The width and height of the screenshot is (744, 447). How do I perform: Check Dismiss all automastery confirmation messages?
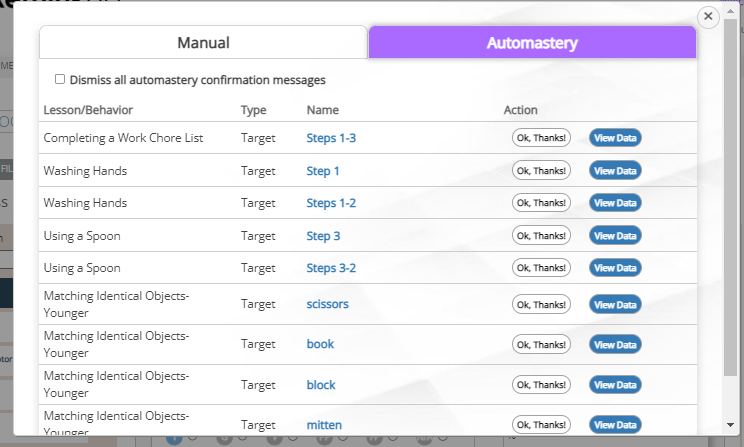point(60,79)
